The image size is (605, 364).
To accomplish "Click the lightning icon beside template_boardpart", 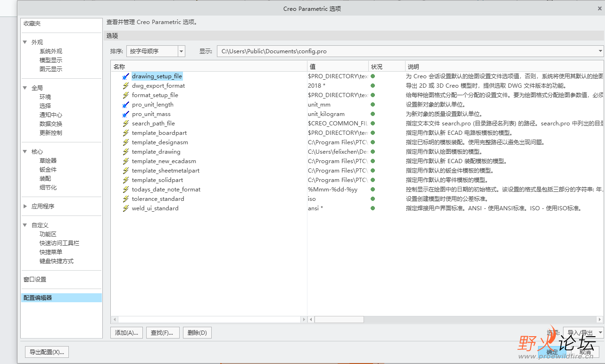I will 125,133.
